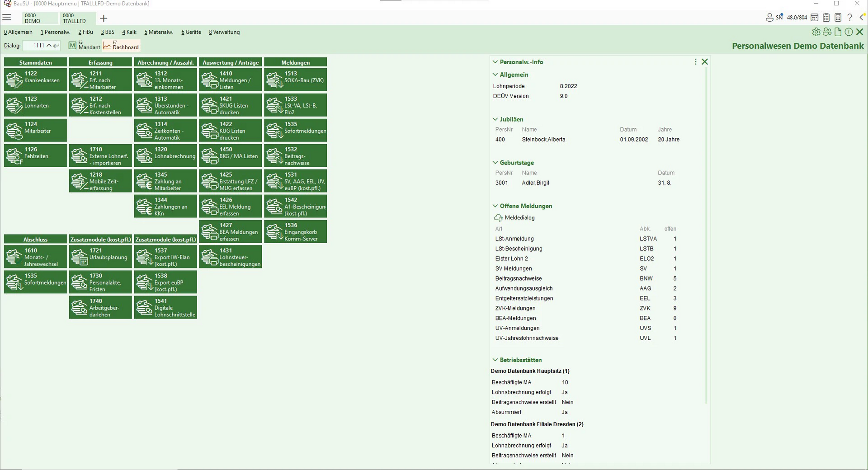Open 1218 Mobile Zeiterfassung
Screen dimensions: 868x470
click(100, 181)
